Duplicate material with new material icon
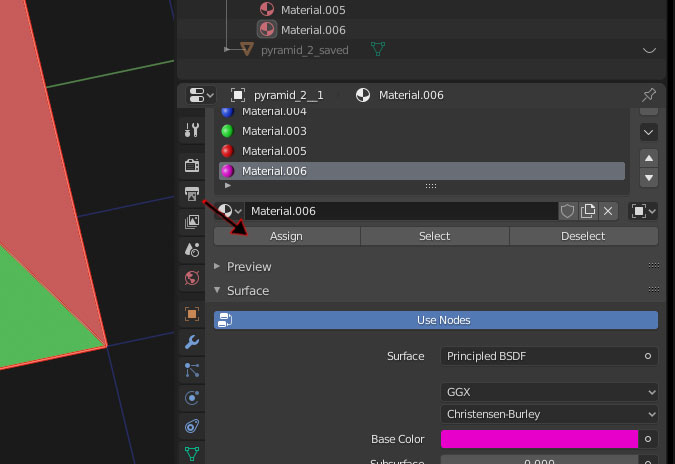Screen dimensions: 675x464 tap(588, 211)
